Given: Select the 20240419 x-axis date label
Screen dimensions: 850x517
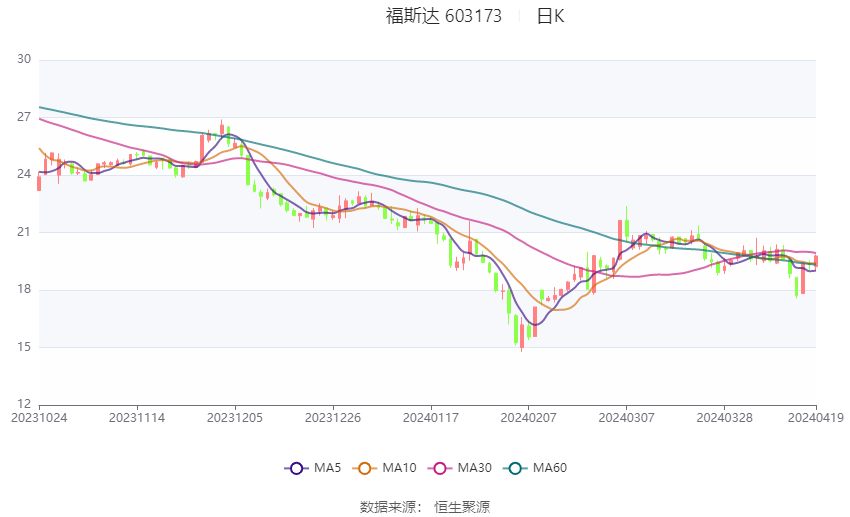Looking at the screenshot, I should pos(816,418).
